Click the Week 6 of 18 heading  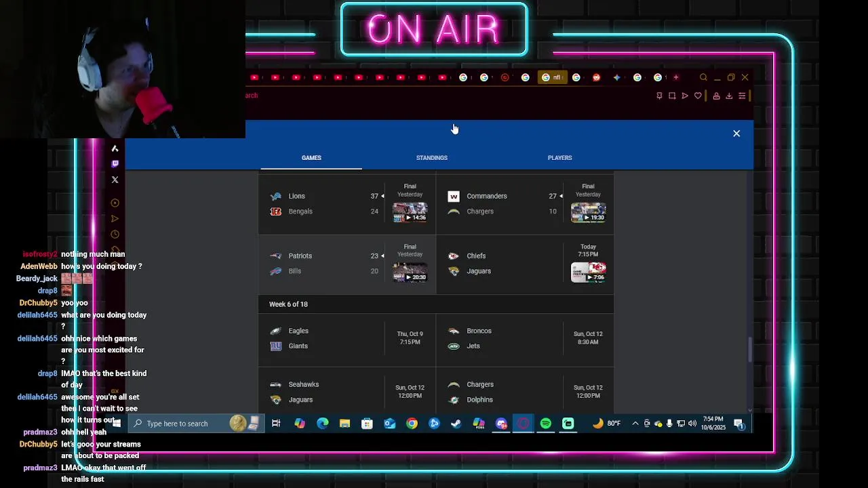coord(288,304)
